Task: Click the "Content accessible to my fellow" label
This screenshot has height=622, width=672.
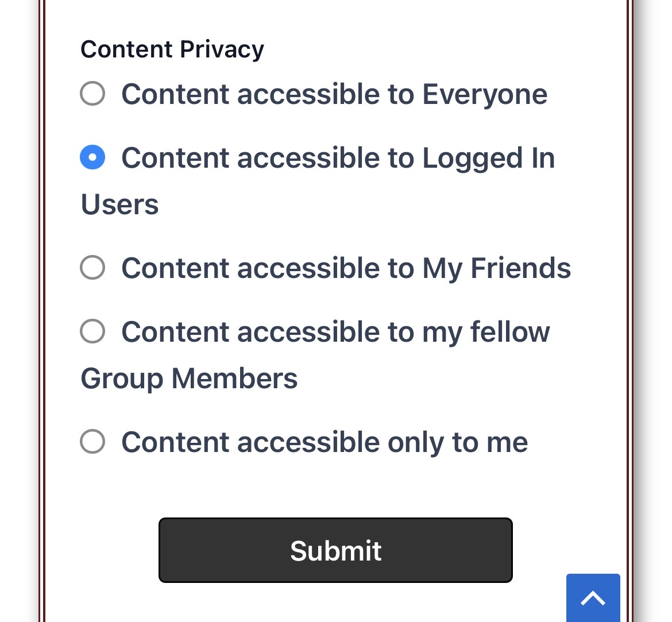Action: pos(335,332)
